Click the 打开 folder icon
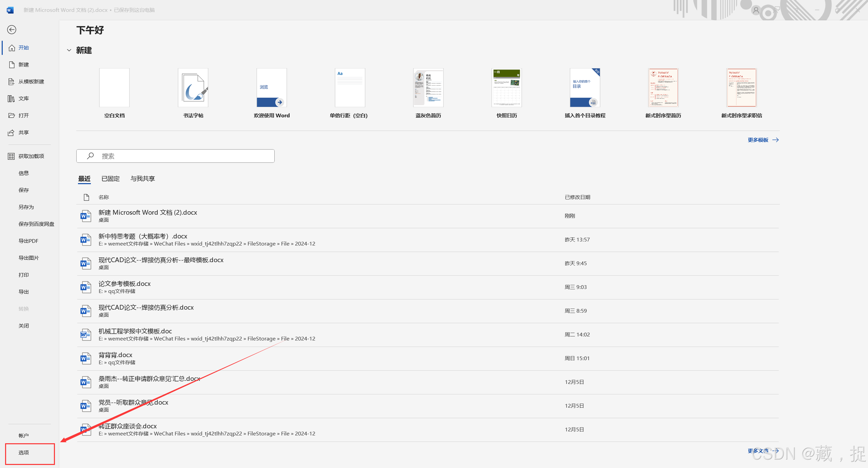The image size is (868, 468). click(x=12, y=116)
